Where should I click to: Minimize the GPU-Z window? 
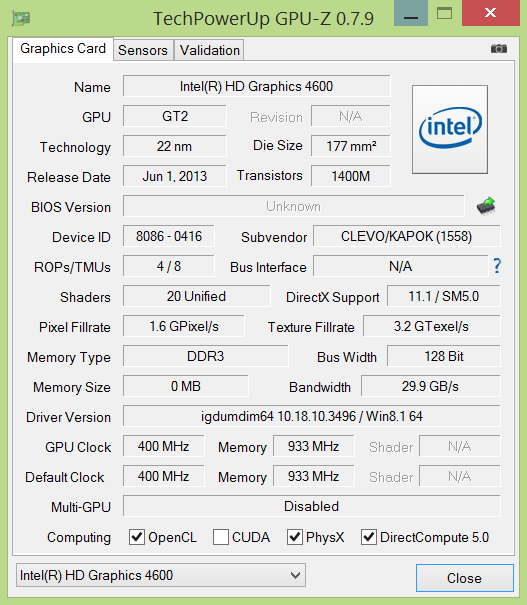(411, 14)
